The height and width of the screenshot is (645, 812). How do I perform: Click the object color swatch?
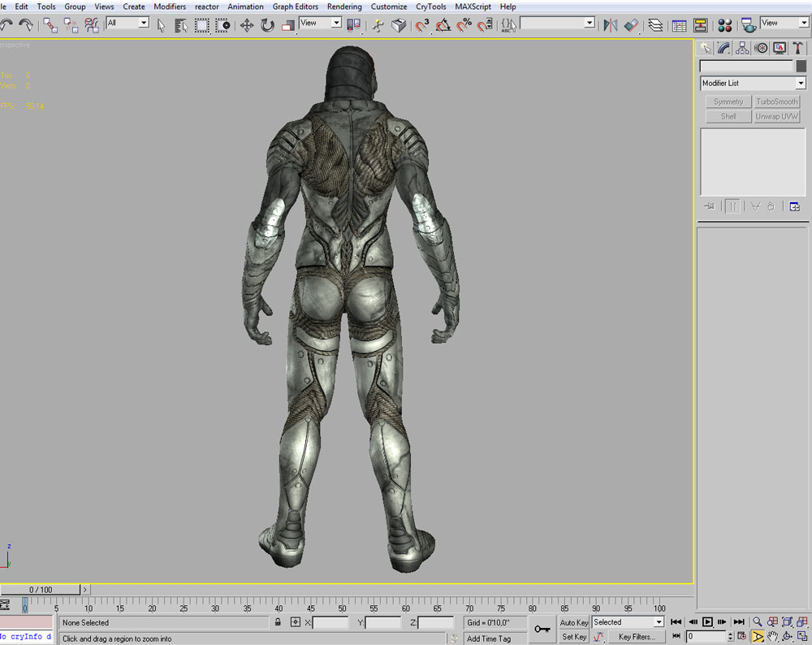801,67
